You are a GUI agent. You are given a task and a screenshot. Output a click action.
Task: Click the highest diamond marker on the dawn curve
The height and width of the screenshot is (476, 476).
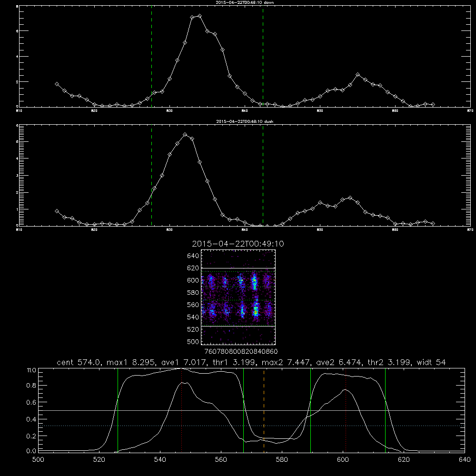click(199, 16)
